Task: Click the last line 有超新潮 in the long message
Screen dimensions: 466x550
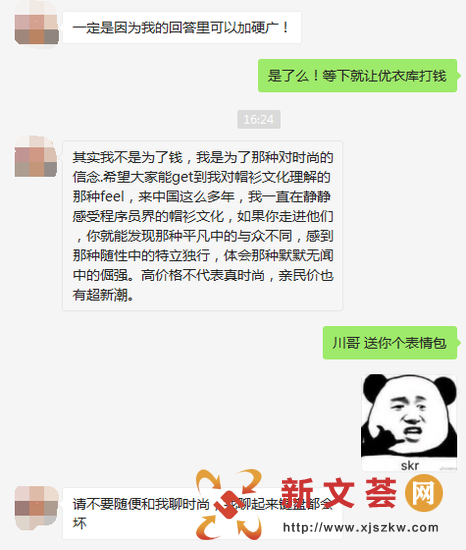Action: [x=103, y=295]
